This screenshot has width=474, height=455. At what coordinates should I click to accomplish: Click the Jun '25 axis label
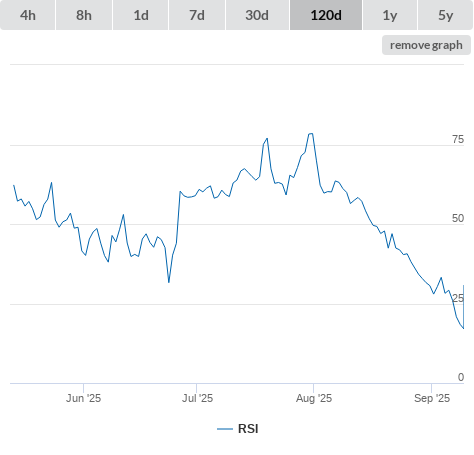point(83,398)
